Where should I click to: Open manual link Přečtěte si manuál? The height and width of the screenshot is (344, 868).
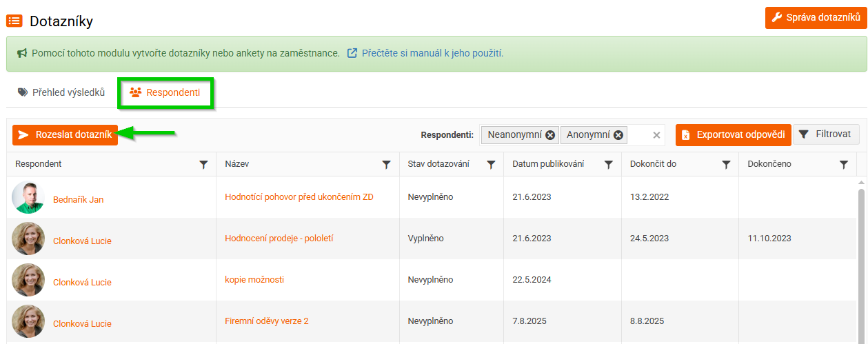point(432,53)
